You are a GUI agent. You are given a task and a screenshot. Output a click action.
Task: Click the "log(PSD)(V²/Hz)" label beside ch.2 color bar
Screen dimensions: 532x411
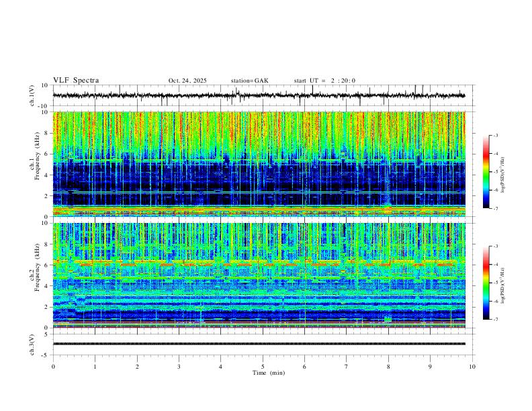(502, 285)
